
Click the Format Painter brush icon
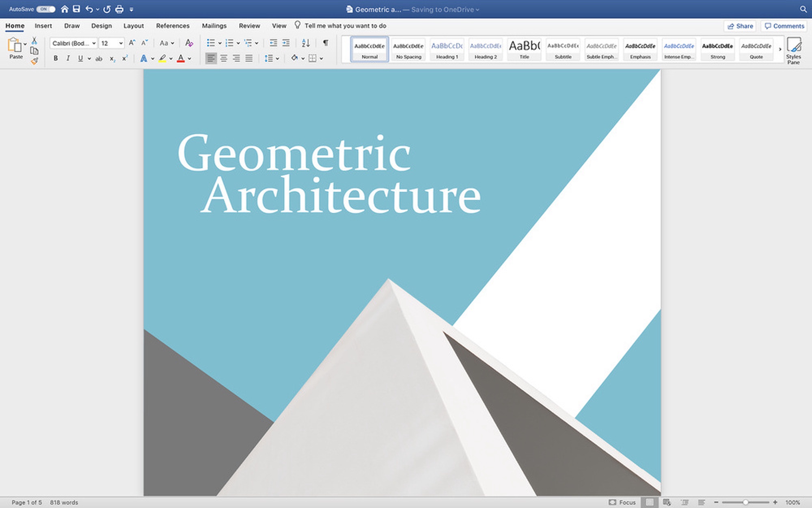tap(35, 61)
